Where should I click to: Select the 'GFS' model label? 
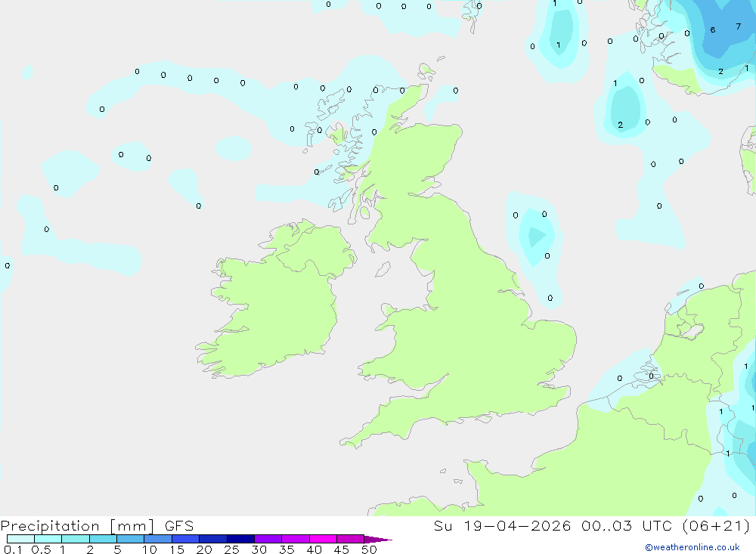(179, 526)
